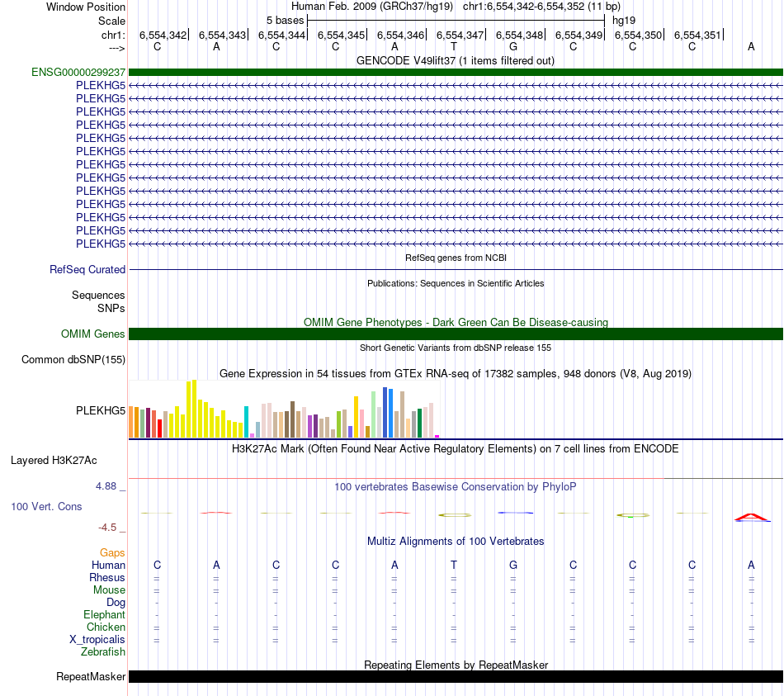Click the ---> strand direction arrow label
This screenshot has width=784, height=696.
coord(116,48)
